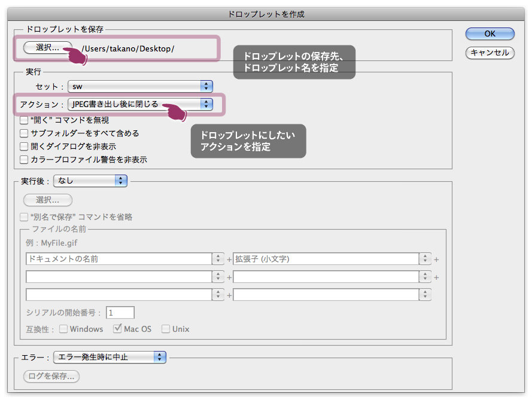Click the シリアルの開始番号 input field
532x400 pixels.
tap(120, 313)
